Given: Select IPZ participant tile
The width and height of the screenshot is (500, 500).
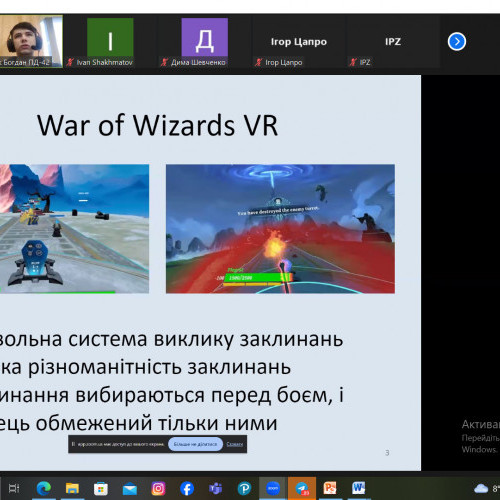Looking at the screenshot, I should pyautogui.click(x=393, y=41).
